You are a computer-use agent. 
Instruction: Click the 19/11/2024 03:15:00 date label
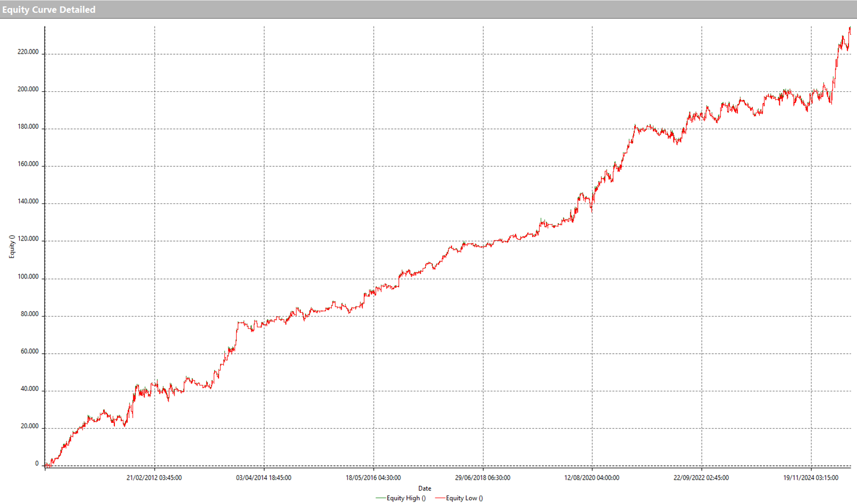click(x=811, y=478)
